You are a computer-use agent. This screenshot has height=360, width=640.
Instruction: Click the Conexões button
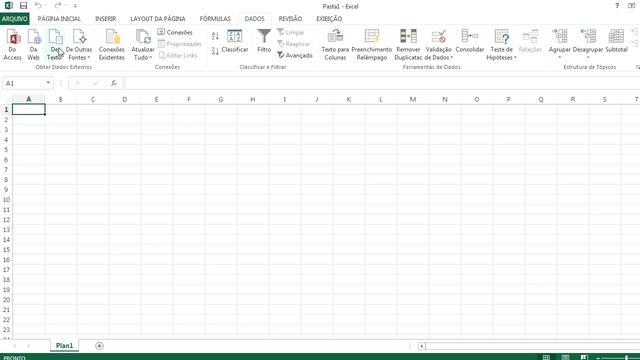coord(175,32)
